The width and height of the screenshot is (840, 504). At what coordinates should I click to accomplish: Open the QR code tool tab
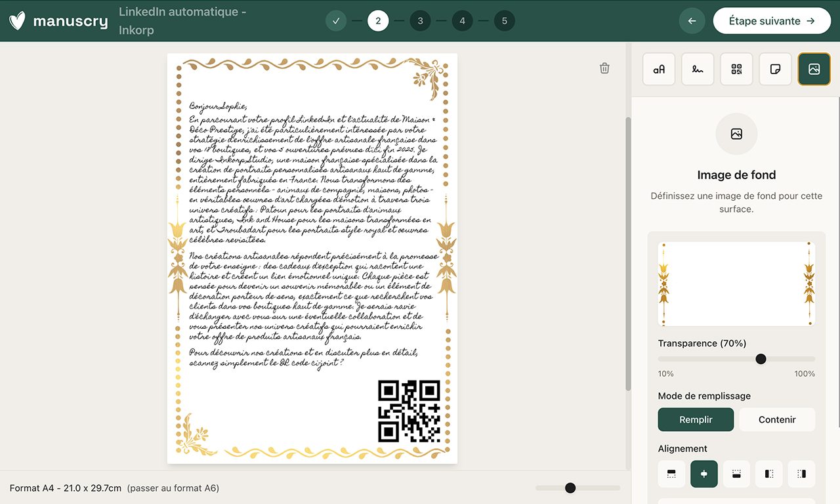pos(736,70)
